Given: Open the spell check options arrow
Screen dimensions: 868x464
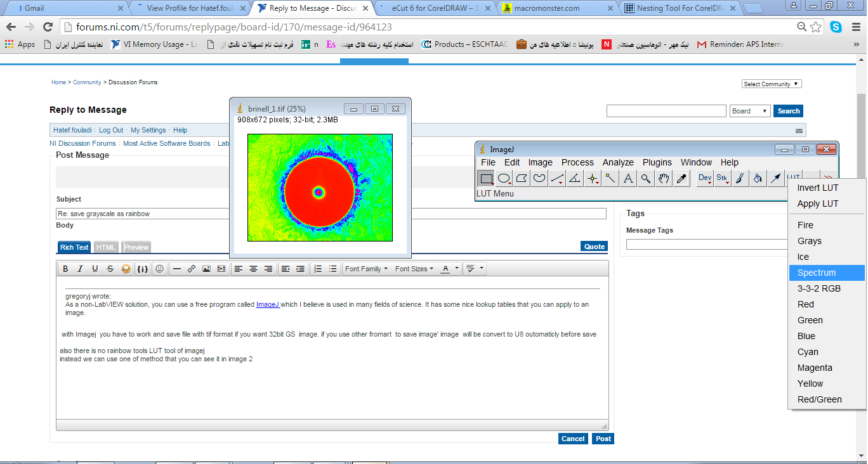Looking at the screenshot, I should [482, 269].
